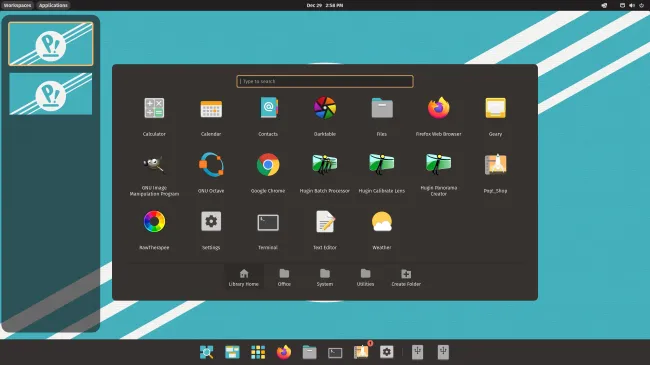This screenshot has width=650, height=365.
Task: Launch Google Chrome
Action: coord(268,165)
